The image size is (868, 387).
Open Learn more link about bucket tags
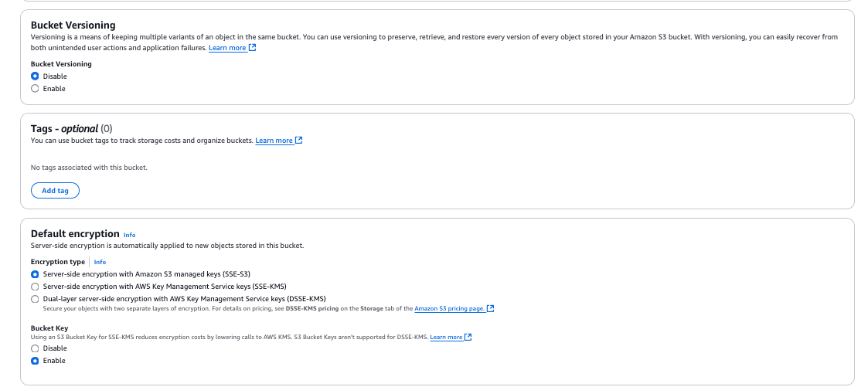(x=274, y=141)
